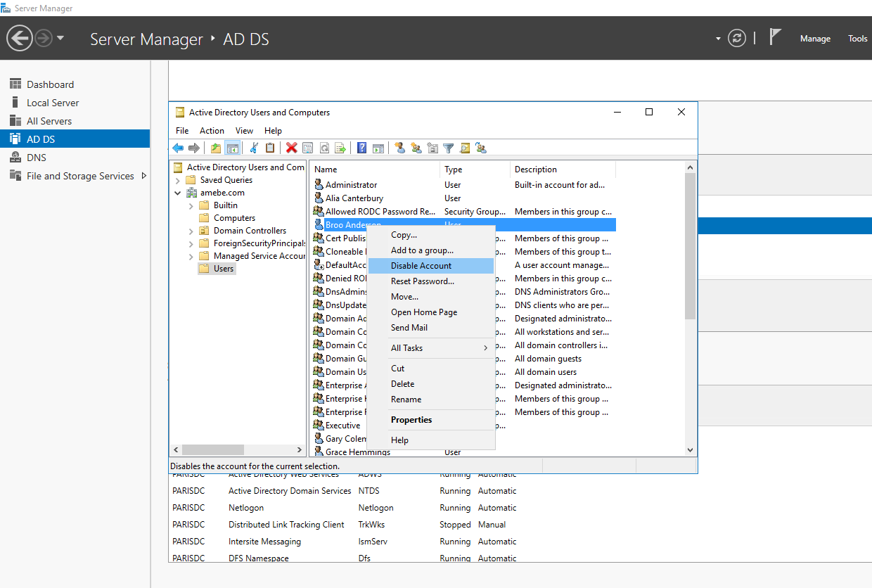Expand File and Storage Services arrow

tap(144, 176)
